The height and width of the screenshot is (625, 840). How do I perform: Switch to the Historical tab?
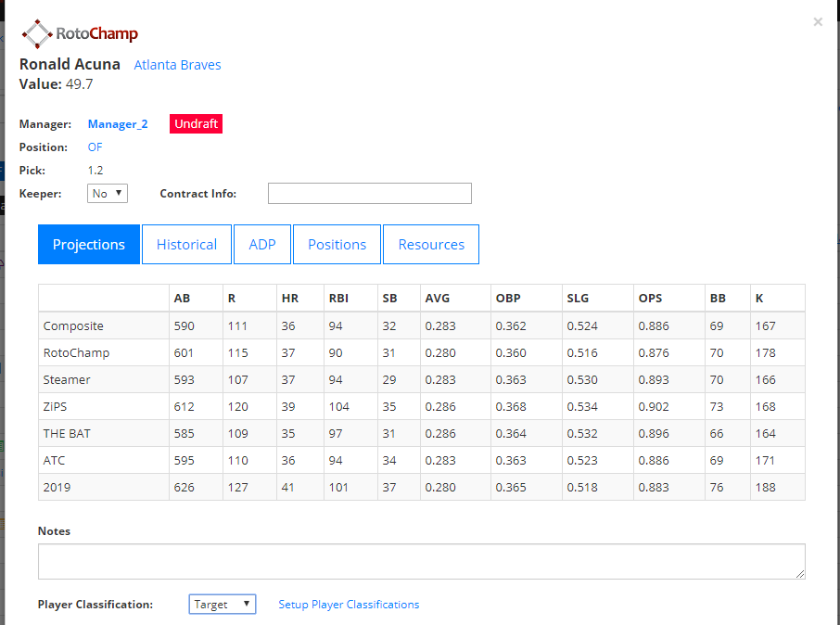[x=186, y=245]
